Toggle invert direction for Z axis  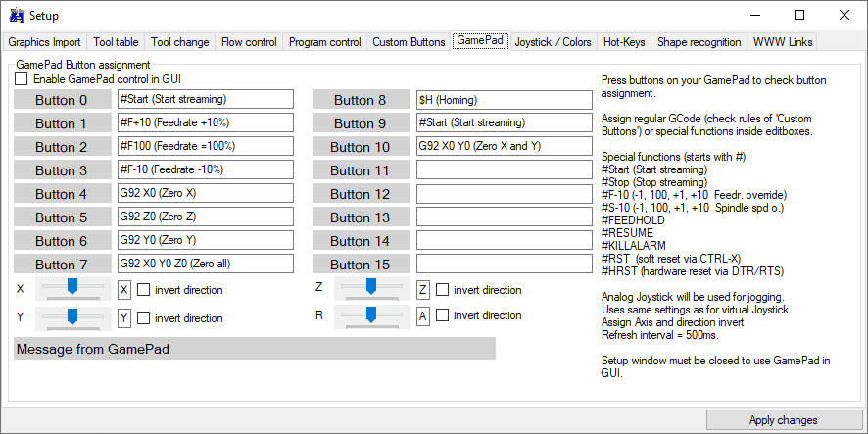click(443, 290)
